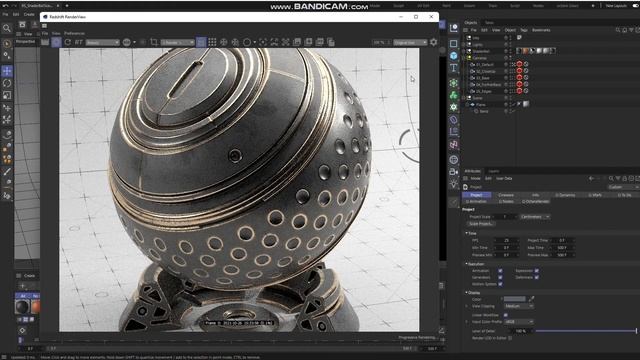Click the circle shape icon in RenderView toolbar

coord(247,42)
